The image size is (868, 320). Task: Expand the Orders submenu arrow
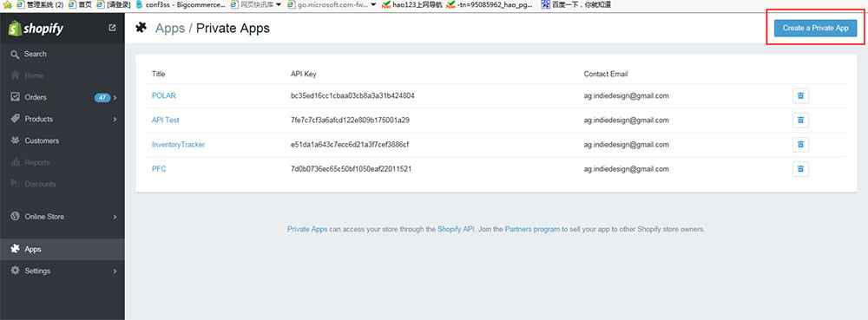pos(115,97)
